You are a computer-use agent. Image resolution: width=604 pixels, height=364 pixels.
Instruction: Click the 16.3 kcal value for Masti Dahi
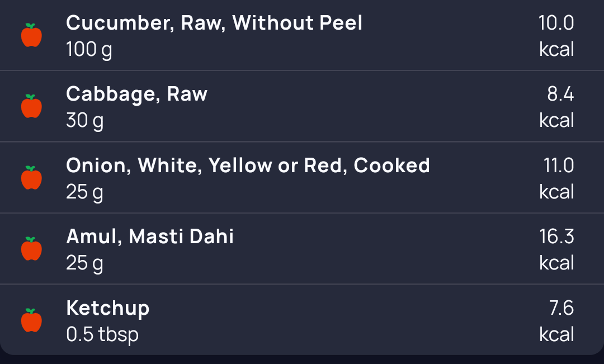click(x=556, y=249)
